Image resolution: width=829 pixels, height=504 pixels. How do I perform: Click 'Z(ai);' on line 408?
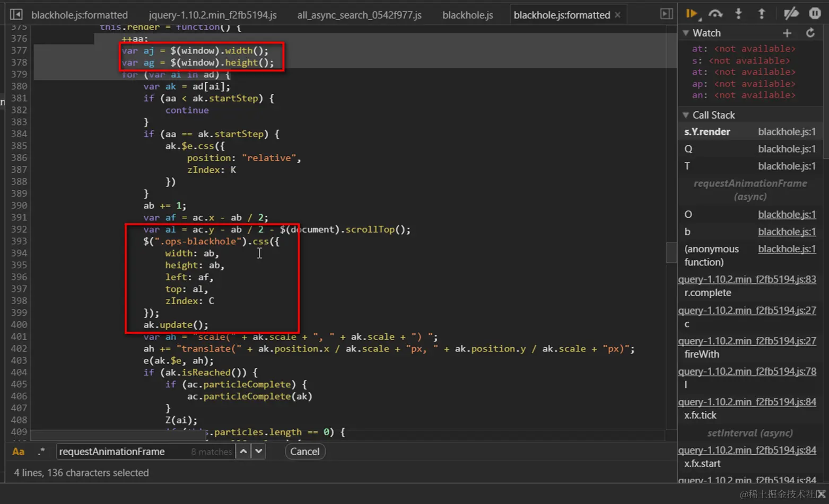[181, 420]
